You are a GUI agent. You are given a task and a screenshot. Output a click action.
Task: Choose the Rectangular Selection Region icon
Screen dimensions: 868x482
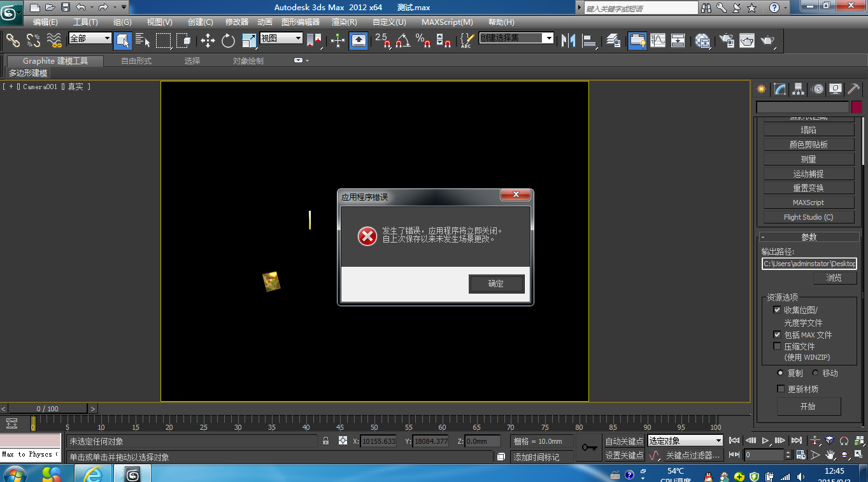(x=164, y=41)
